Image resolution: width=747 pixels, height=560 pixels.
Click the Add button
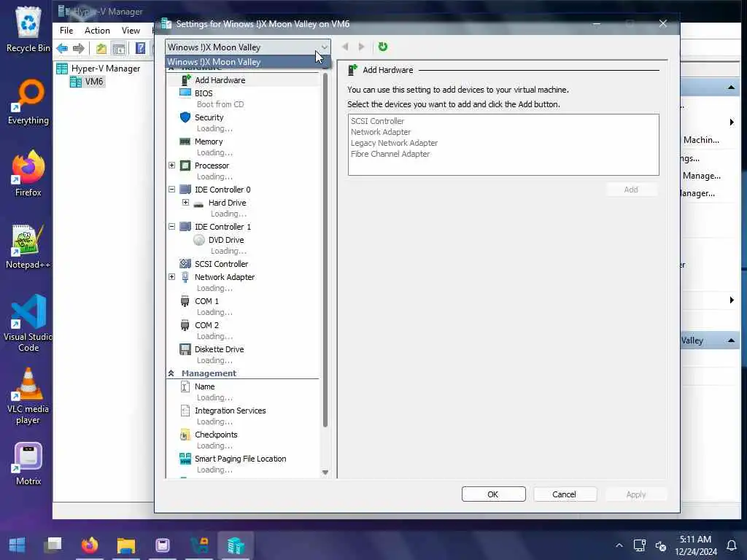coord(631,190)
